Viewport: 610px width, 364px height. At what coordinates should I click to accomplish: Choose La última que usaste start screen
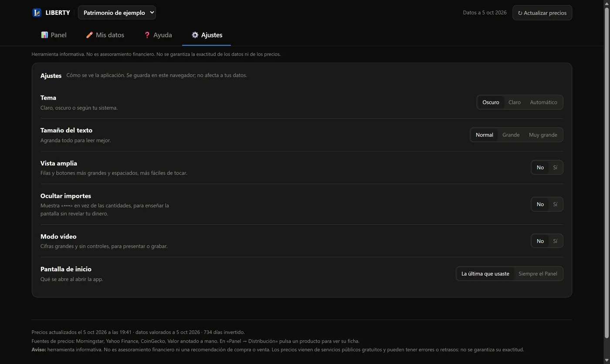point(485,274)
